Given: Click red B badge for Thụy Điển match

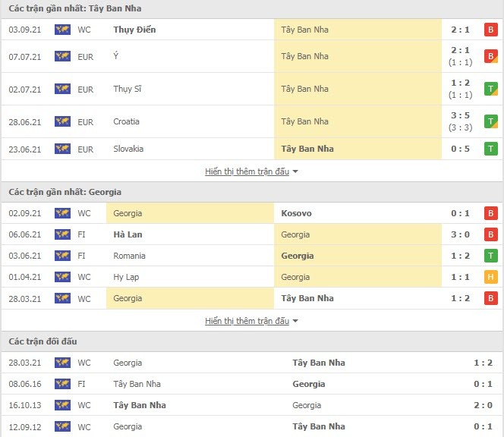Looking at the screenshot, I should [490, 30].
